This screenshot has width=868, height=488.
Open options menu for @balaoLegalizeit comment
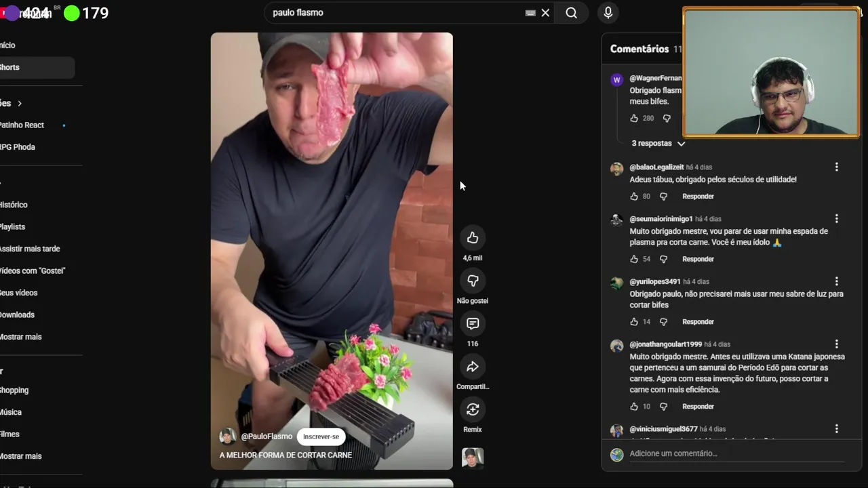(836, 167)
